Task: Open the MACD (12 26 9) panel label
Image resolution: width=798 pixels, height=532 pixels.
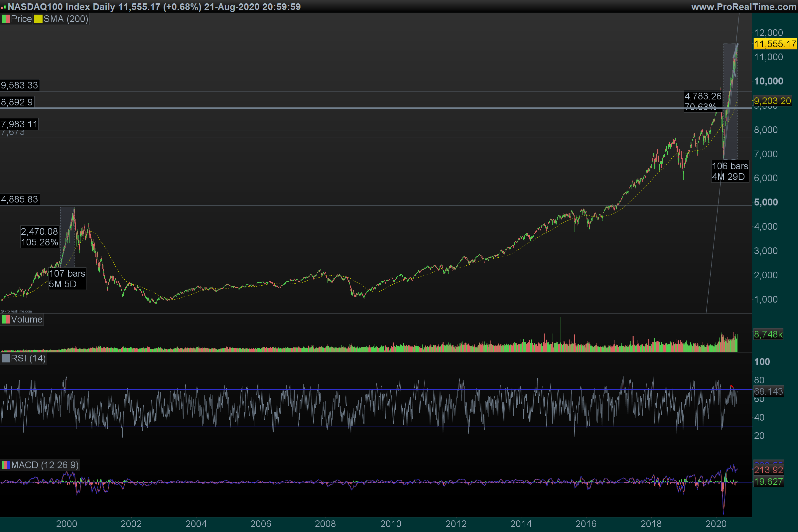Action: (45, 465)
